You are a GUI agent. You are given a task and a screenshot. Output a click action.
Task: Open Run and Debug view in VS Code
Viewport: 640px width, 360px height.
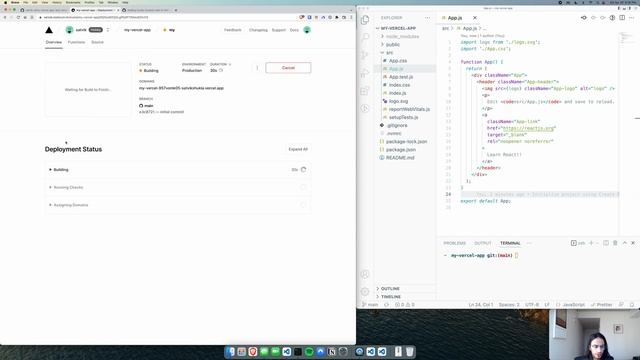tap(365, 73)
